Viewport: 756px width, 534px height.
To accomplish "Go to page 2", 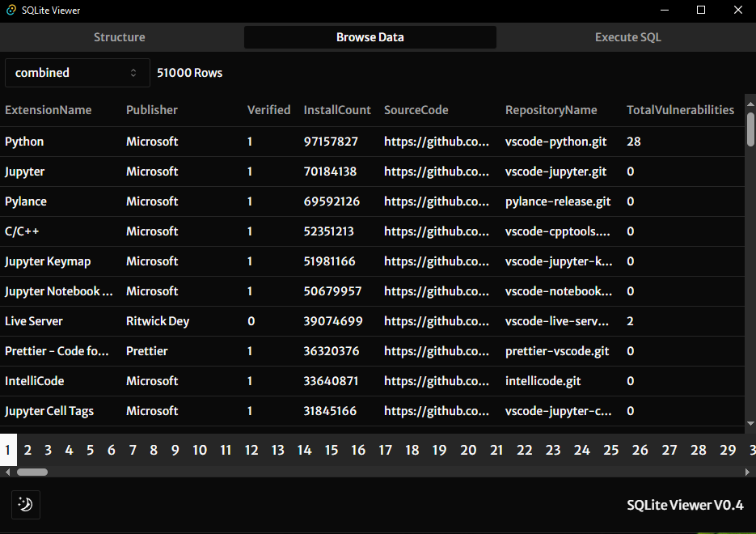I will (28, 450).
